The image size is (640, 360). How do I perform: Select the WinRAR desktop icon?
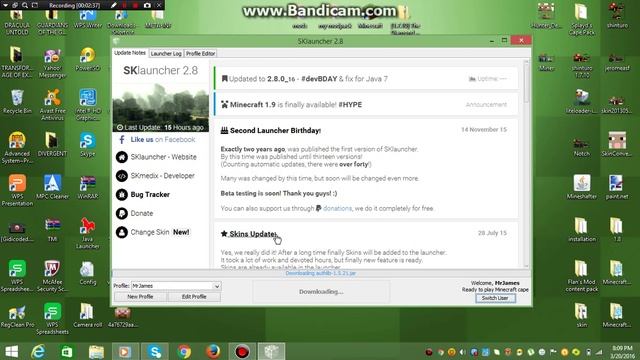pyautogui.click(x=87, y=187)
